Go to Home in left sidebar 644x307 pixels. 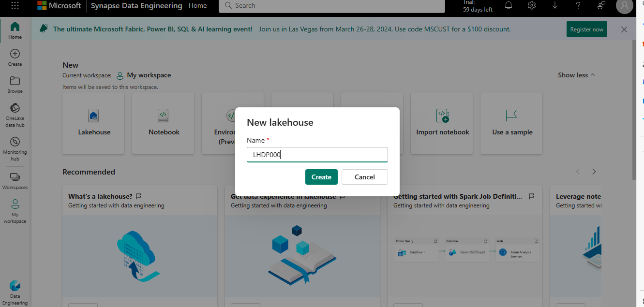tap(15, 30)
